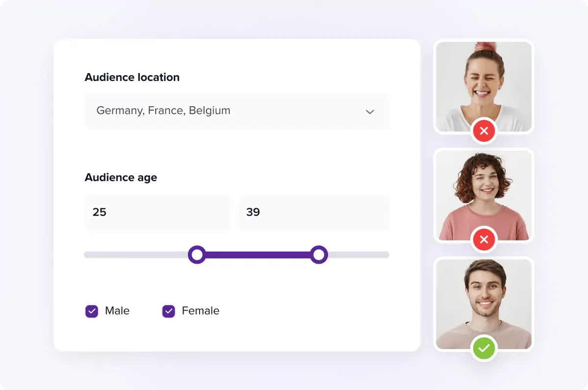Click the left age slider handle
Screen dimensions: 588x390
[x=197, y=255]
